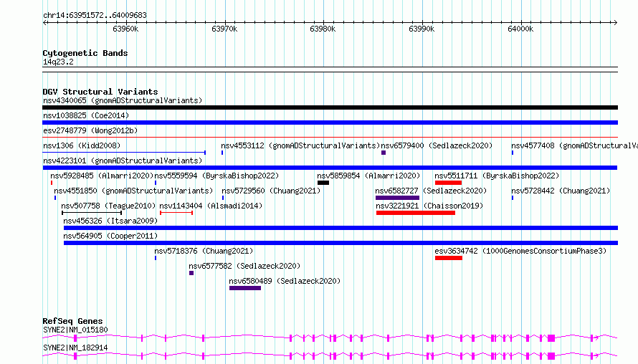The height and width of the screenshot is (364, 638).
Task: Select nsv5729560 (Chuang2021) label
Action: click(x=271, y=191)
